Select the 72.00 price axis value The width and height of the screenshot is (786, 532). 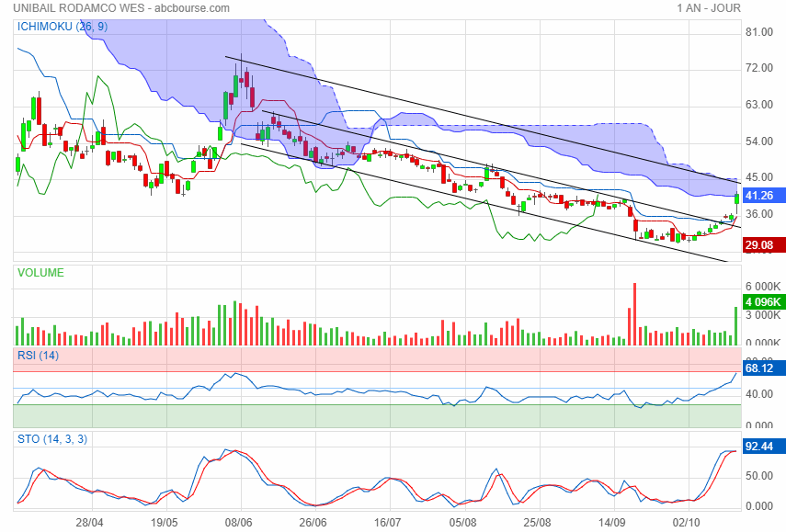(x=759, y=68)
